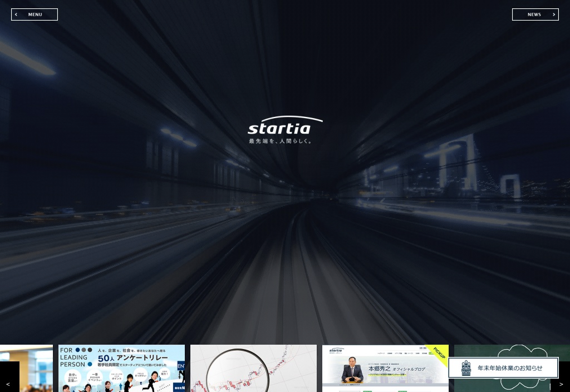Click the kadomatsu icon in holiday notice
Image resolution: width=570 pixels, height=392 pixels.
[x=466, y=368]
